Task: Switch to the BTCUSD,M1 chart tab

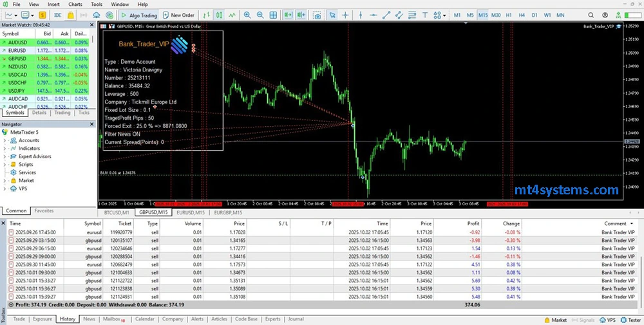Action: coord(117,212)
